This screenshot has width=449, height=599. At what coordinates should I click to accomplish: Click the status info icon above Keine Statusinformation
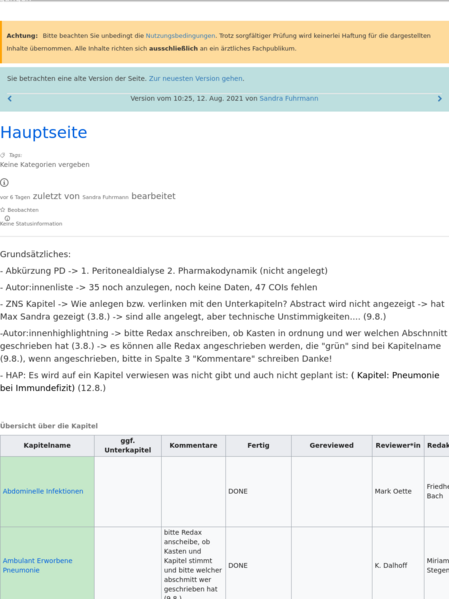click(7, 218)
